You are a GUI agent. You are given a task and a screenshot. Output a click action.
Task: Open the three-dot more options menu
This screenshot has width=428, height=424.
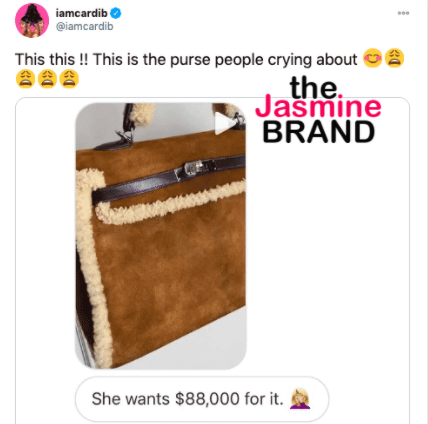[x=403, y=13]
